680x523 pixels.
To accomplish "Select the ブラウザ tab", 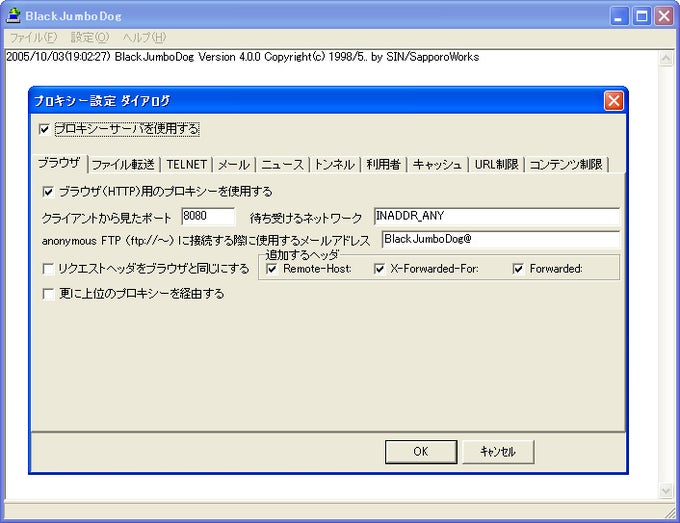I will [60, 163].
